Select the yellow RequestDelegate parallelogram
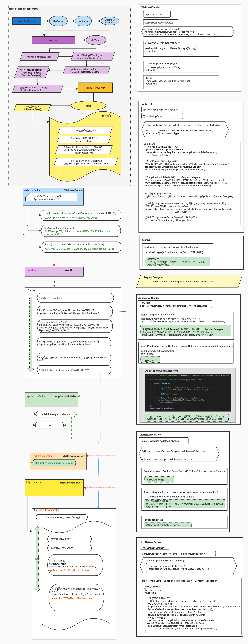 click(189, 281)
